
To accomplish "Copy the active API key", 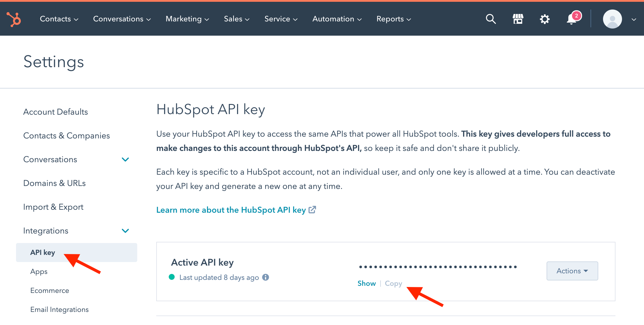I will pyautogui.click(x=393, y=283).
